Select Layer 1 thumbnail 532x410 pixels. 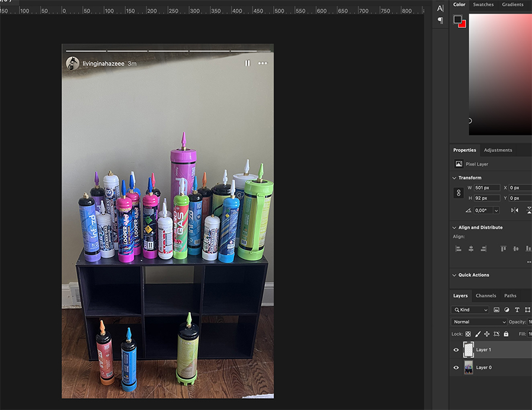click(x=469, y=350)
